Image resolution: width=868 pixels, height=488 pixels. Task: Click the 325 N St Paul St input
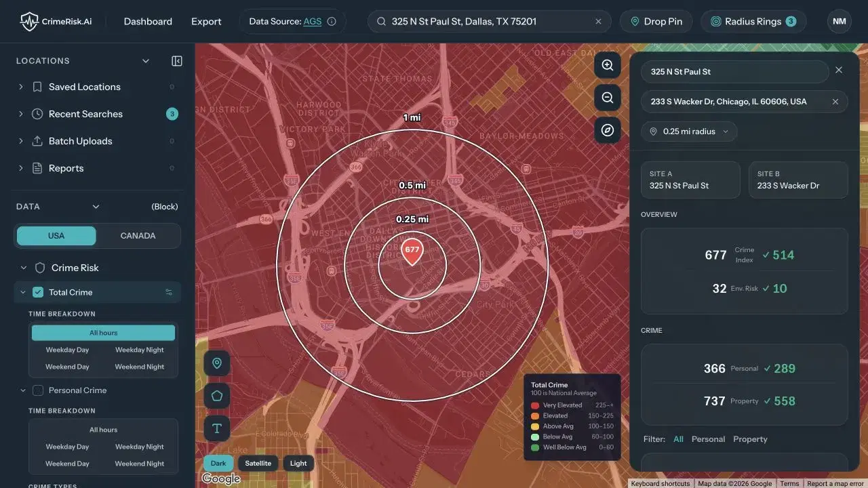734,72
